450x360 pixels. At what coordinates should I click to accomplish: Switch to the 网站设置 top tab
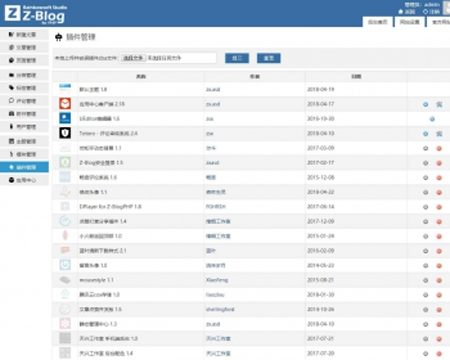pos(410,22)
